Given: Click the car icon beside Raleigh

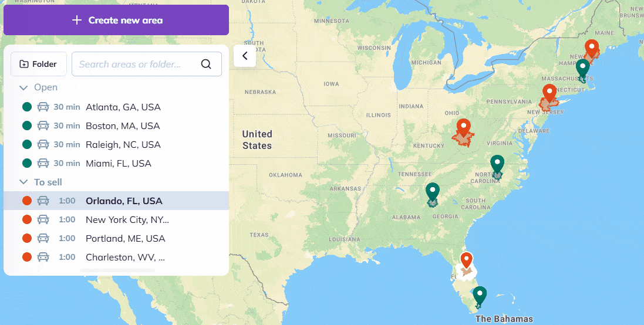Looking at the screenshot, I should pyautogui.click(x=43, y=144).
